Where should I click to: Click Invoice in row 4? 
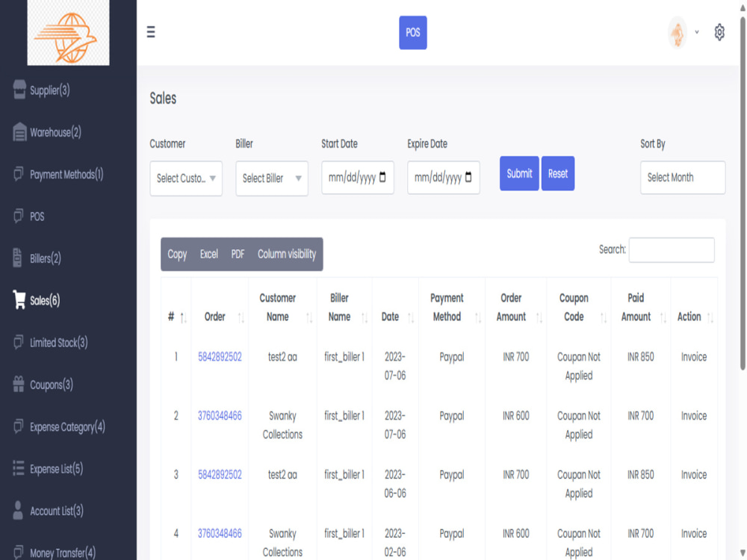[x=694, y=533]
